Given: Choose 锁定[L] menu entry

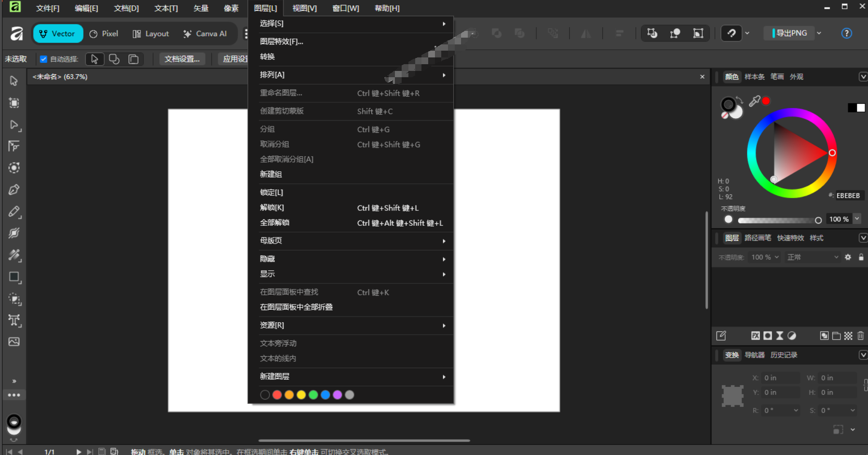Looking at the screenshot, I should 350,193.
